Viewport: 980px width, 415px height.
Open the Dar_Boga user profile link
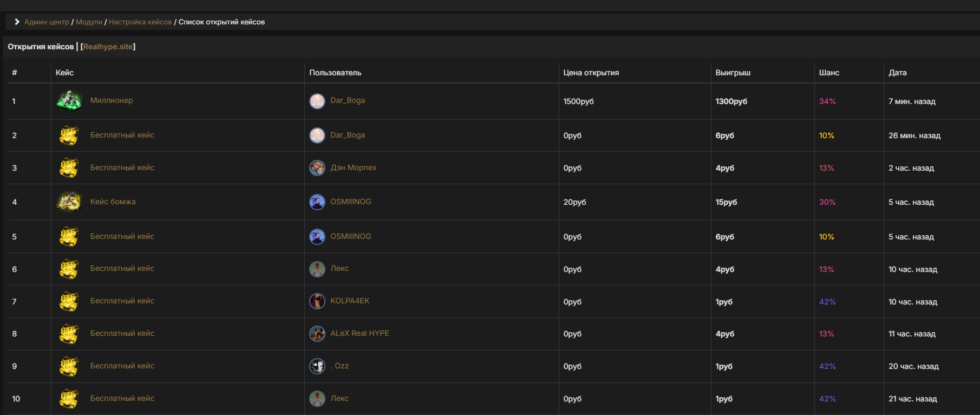(x=348, y=101)
